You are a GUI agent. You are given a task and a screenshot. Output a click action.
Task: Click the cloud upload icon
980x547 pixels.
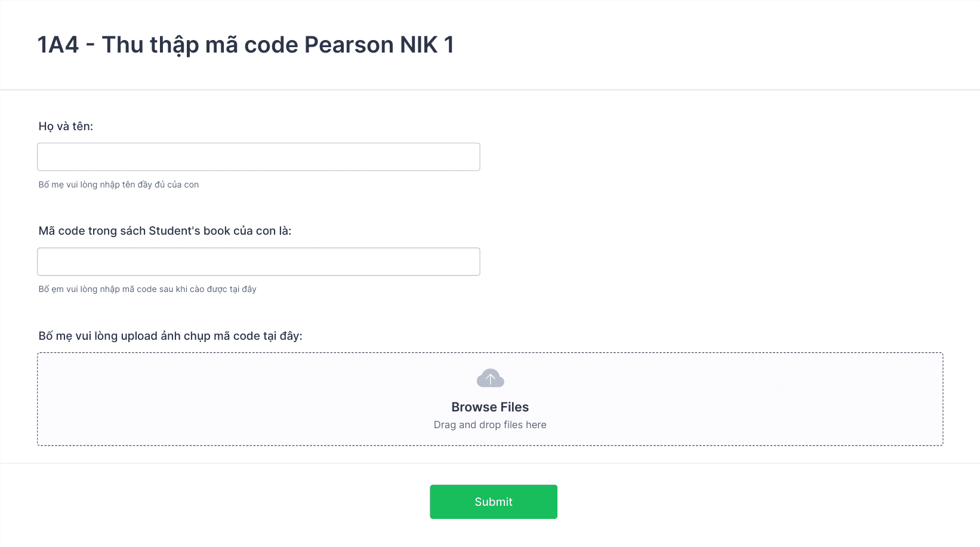pos(490,378)
